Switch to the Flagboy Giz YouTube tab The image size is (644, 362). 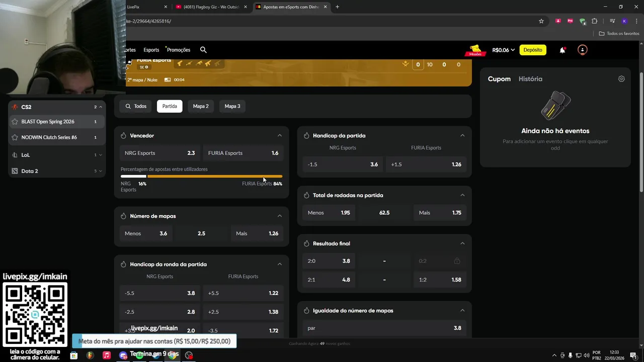[210, 7]
